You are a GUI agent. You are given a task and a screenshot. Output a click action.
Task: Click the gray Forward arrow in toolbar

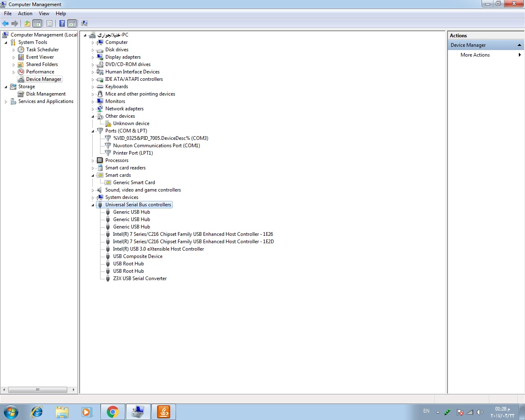[x=15, y=23]
